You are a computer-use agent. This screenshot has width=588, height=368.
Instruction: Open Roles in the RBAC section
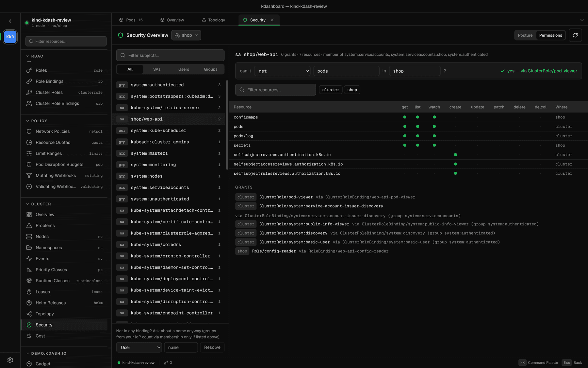(x=64, y=70)
